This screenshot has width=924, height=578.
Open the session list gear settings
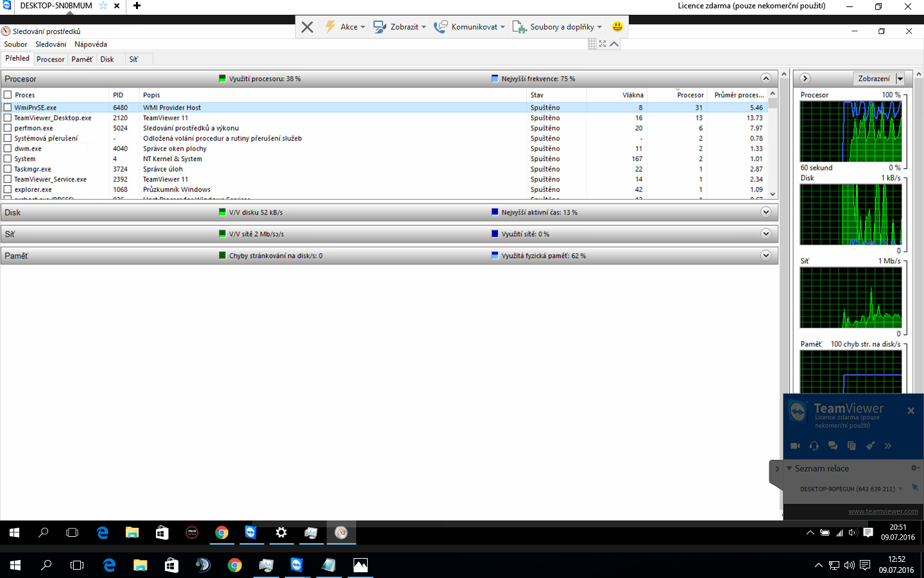[x=914, y=468]
